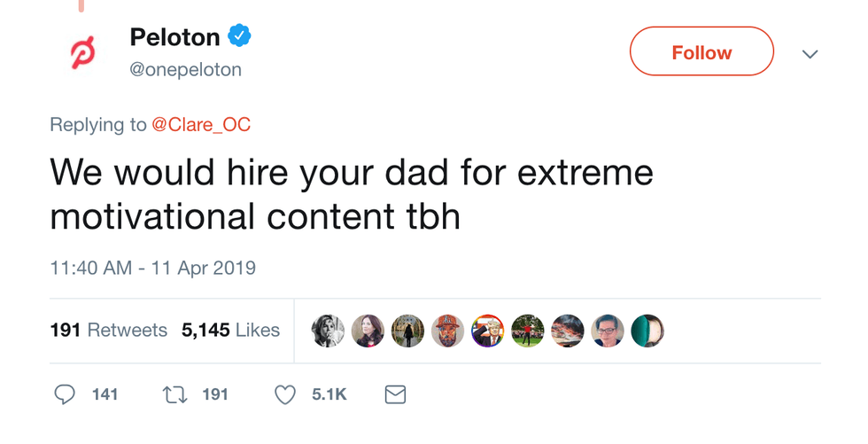Click the black-and-white photo liker avatar

click(x=328, y=331)
